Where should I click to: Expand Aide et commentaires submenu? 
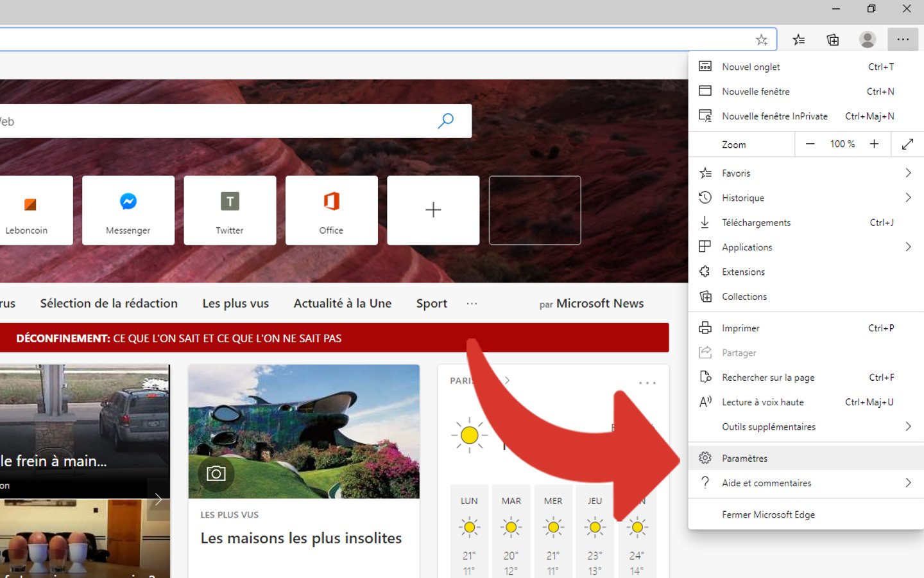[806, 483]
